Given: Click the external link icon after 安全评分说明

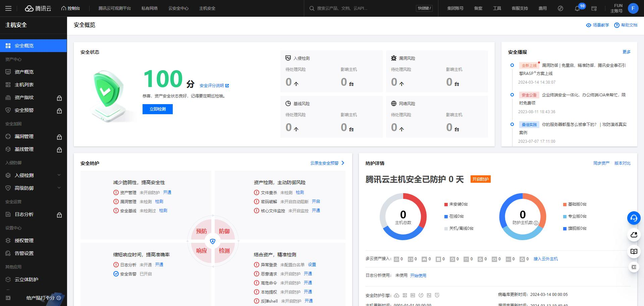Looking at the screenshot, I should pos(227,86).
